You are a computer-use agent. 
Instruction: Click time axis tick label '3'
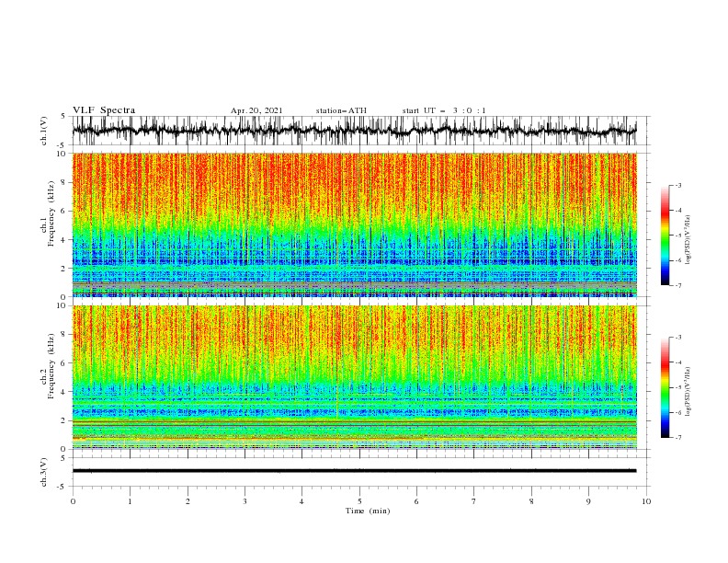pyautogui.click(x=245, y=501)
